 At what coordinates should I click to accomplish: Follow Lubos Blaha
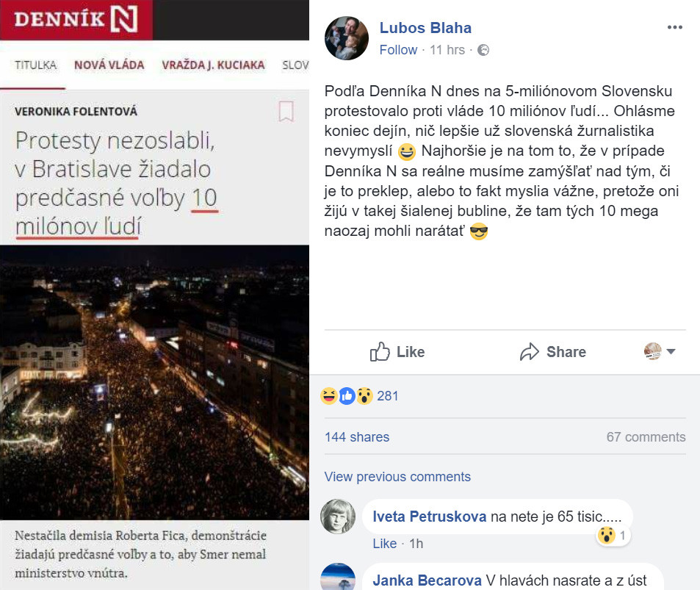pyautogui.click(x=398, y=50)
